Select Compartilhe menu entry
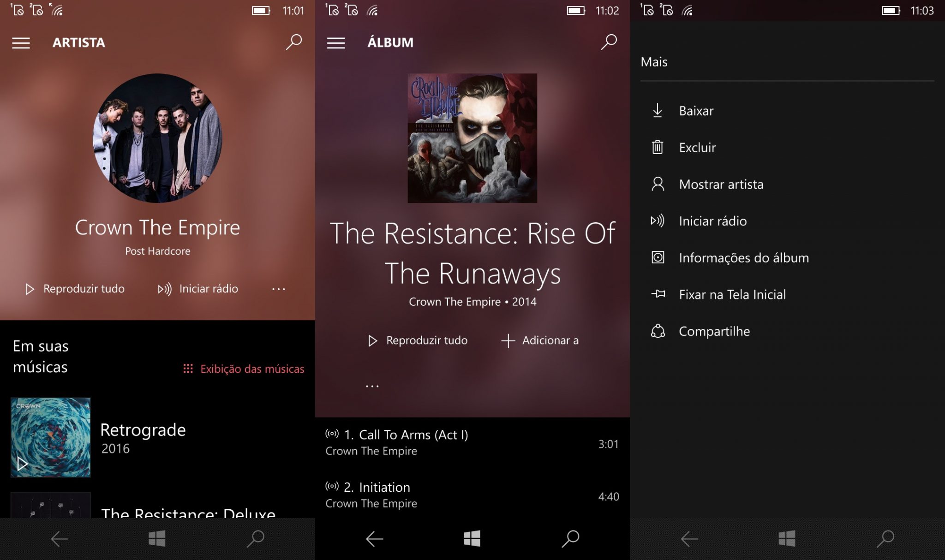 [787, 331]
